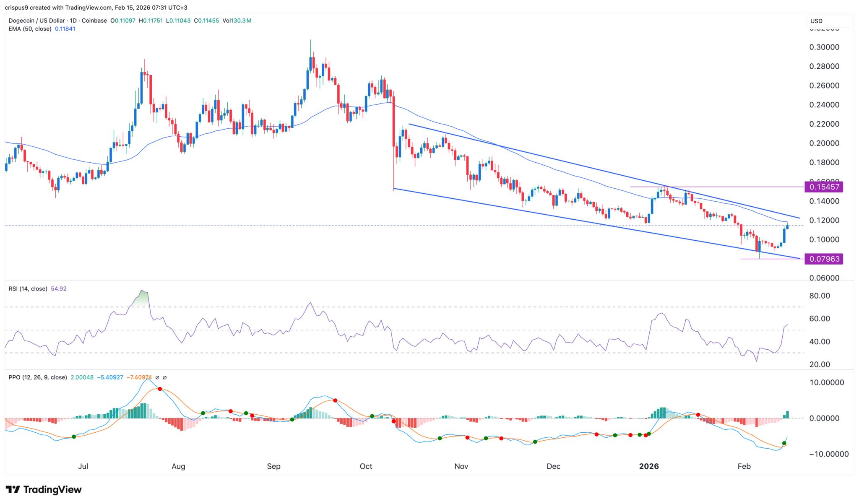This screenshot has height=504, width=859.
Task: Select the 'Dogecoin / US Dollar' symbol title
Action: 37,20
